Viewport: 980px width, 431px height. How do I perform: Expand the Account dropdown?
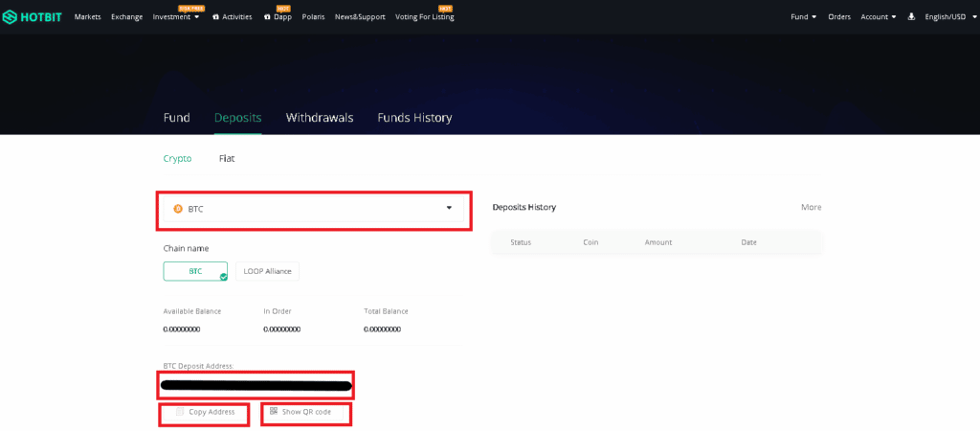pos(879,17)
